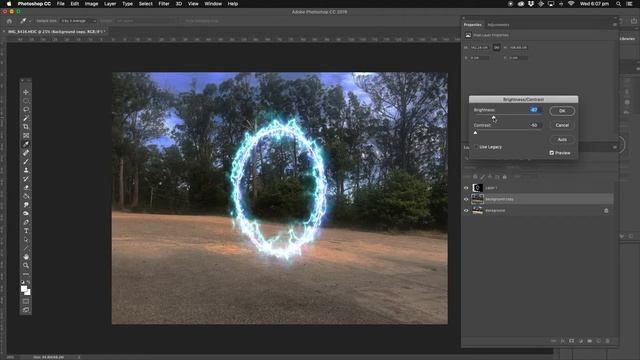Select the Spot Healing Brush tool
The image size is (640, 360).
pos(26,153)
